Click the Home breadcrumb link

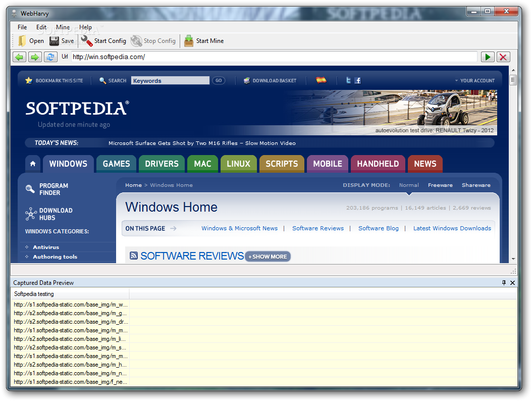133,185
